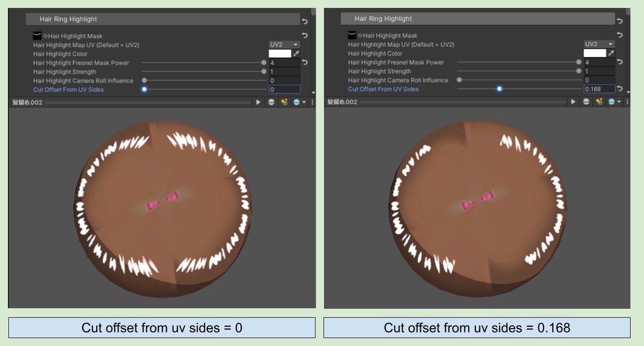Open the UV2 dropdown in right panel

(x=599, y=44)
